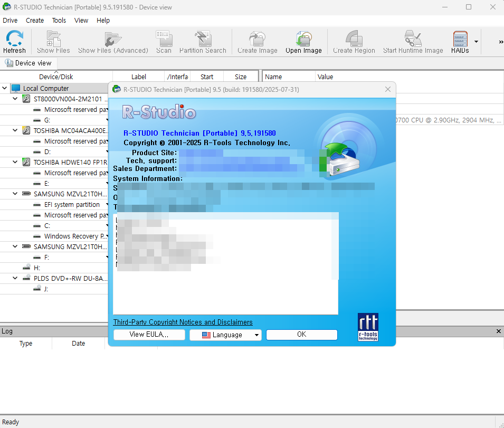Screen dimensions: 504x428
Task: Open the RAIDs dropdown arrow
Action: (x=476, y=42)
